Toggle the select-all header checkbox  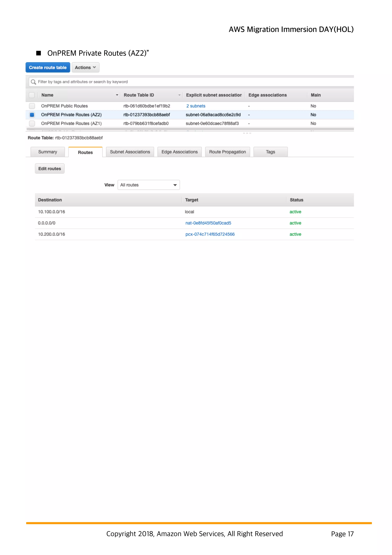tap(32, 95)
